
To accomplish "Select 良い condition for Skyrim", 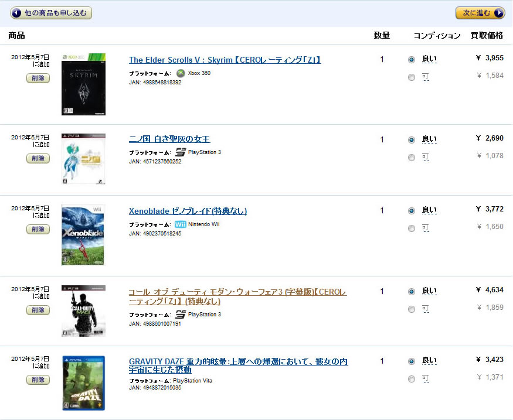I will [412, 60].
